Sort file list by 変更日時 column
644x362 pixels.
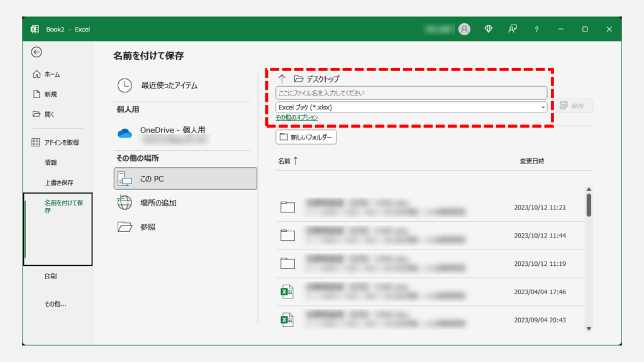coord(532,162)
